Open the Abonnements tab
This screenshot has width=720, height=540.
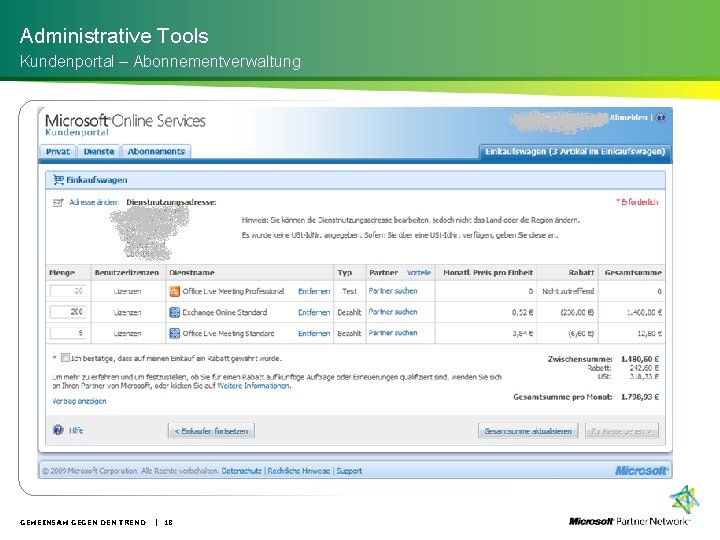[x=156, y=152]
